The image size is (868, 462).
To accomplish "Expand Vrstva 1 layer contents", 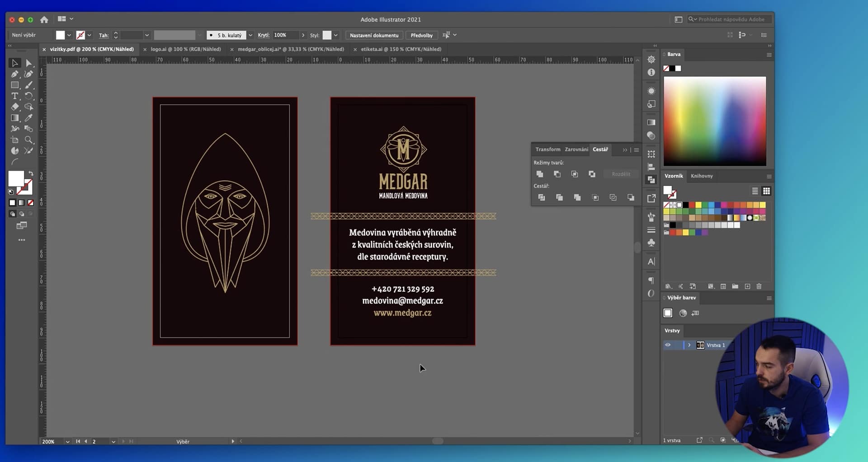I will pyautogui.click(x=689, y=345).
